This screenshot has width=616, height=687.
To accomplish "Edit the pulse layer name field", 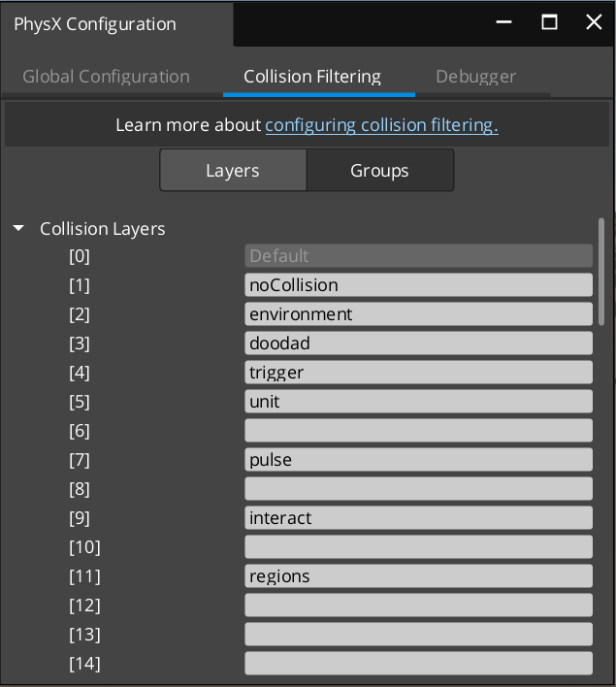I will coord(418,460).
